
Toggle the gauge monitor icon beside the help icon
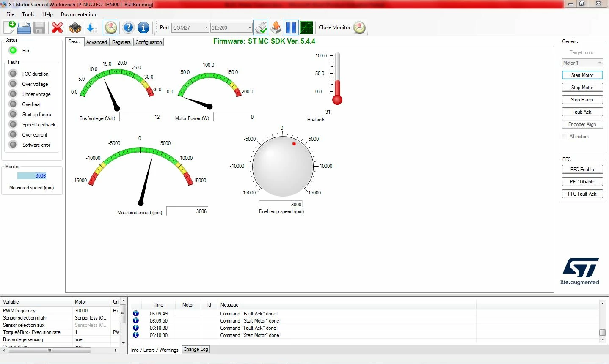pyautogui.click(x=111, y=27)
